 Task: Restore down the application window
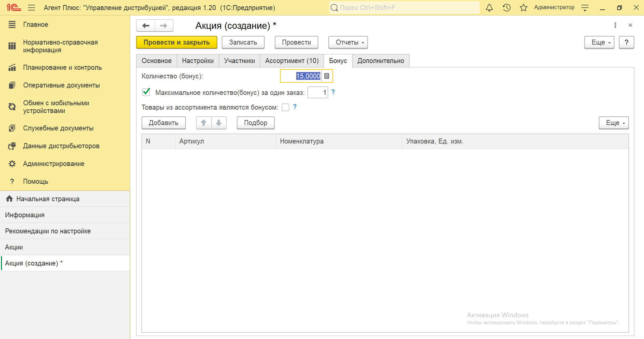pyautogui.click(x=619, y=8)
